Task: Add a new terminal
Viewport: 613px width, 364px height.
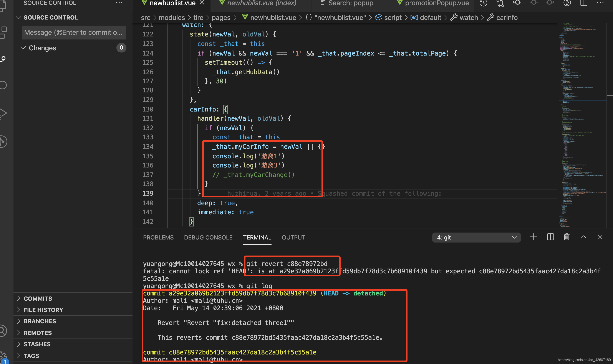Action: point(533,237)
